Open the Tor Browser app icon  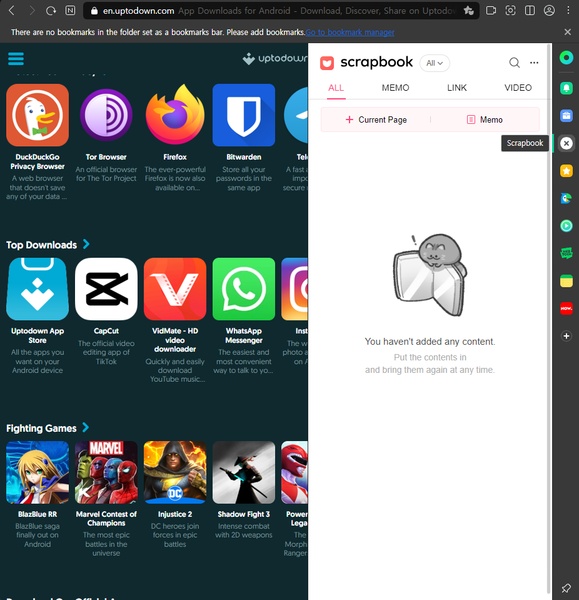point(106,115)
